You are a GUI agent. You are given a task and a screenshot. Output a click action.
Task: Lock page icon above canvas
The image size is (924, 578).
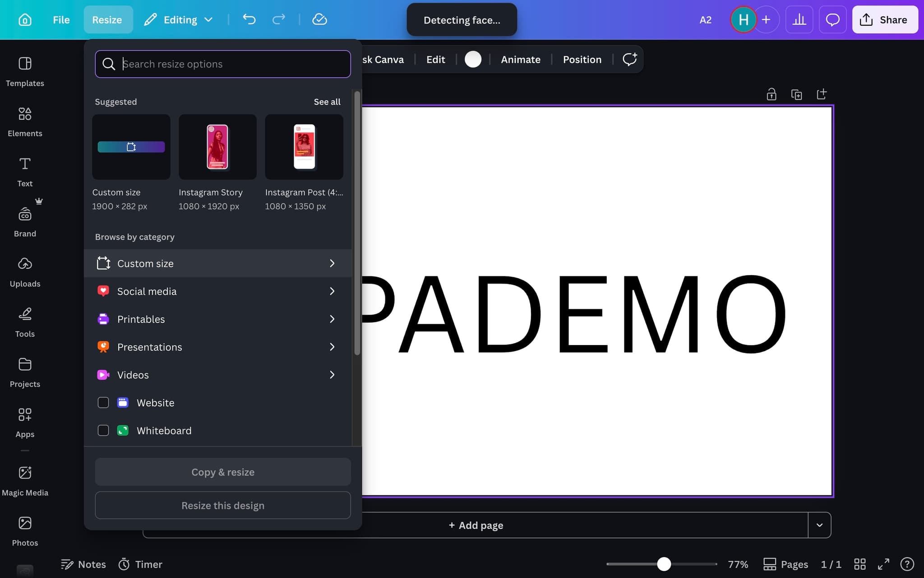pos(772,94)
